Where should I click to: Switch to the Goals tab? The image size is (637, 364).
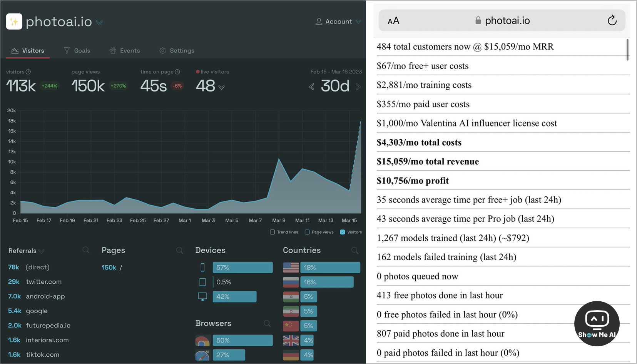(77, 51)
